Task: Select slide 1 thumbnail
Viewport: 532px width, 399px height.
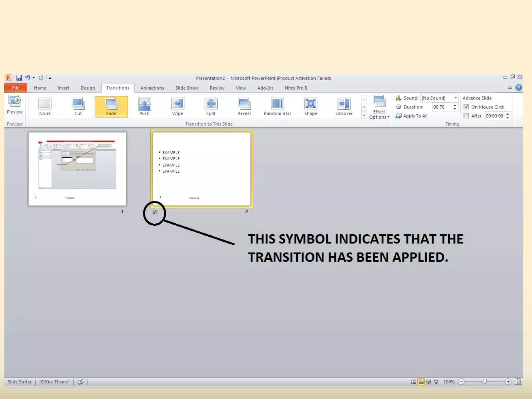Action: 77,169
